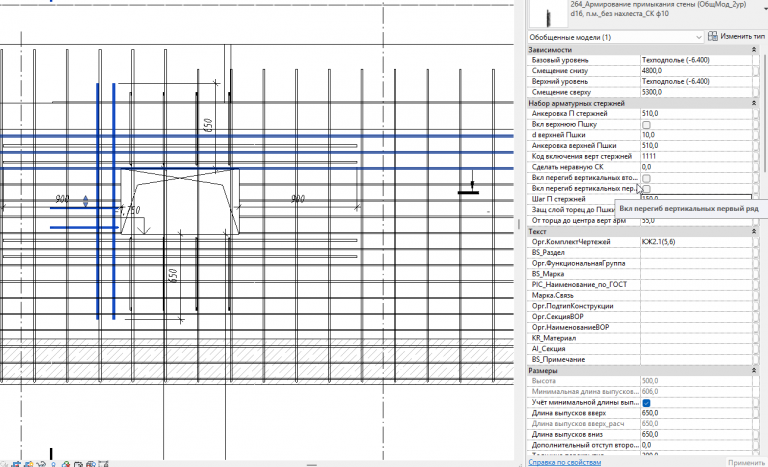Click the 'Высота' property label

point(544,381)
